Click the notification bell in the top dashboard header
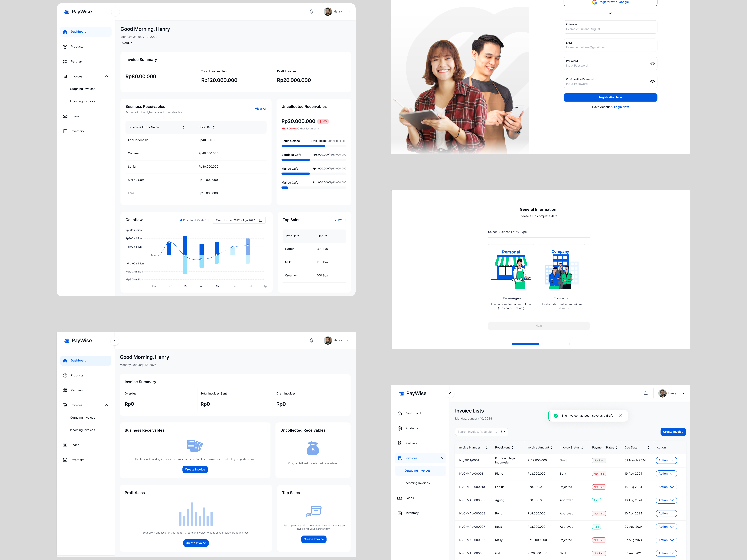This screenshot has width=747, height=560. [x=311, y=11]
